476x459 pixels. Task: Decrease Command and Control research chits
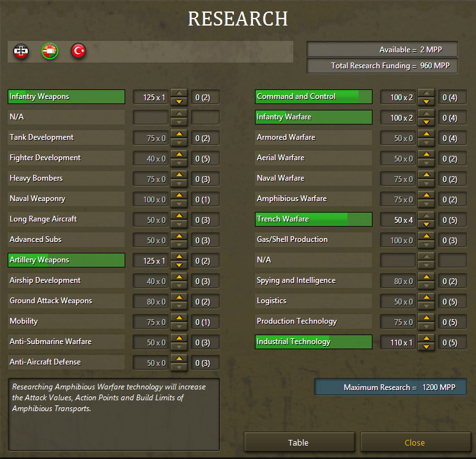pos(426,102)
